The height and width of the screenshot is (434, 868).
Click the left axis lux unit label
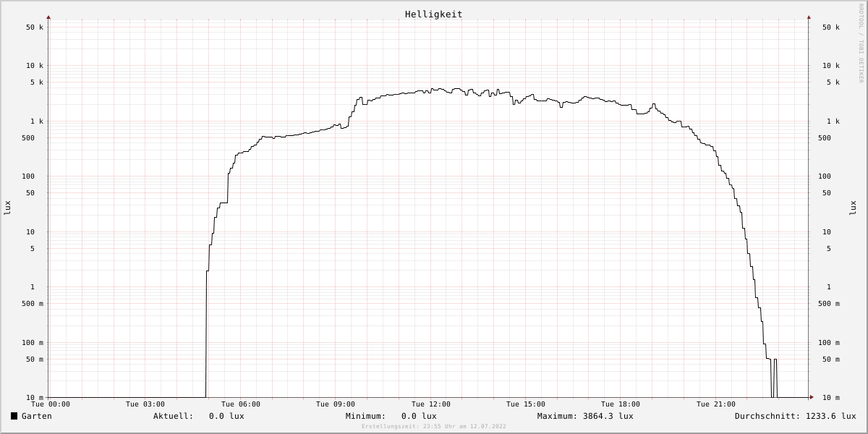click(7, 208)
